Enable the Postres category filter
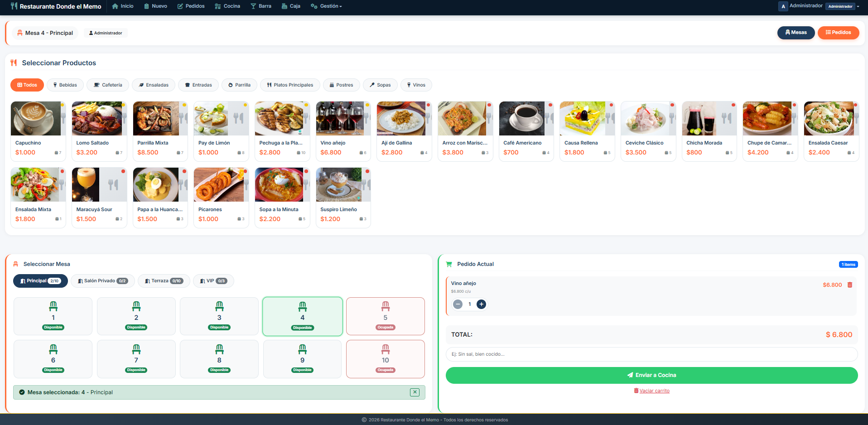 click(341, 85)
